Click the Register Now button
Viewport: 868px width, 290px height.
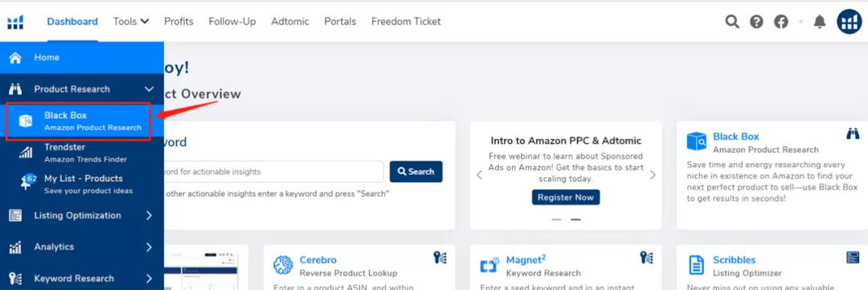566,197
